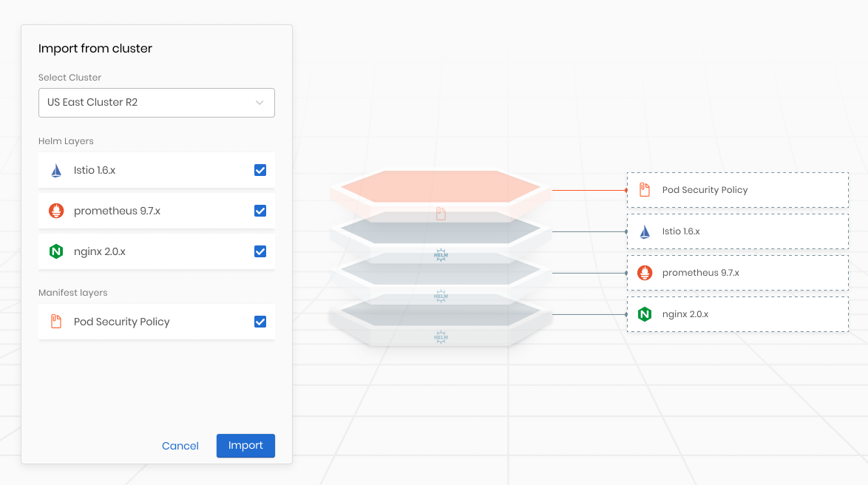
Task: Click the nginx 2.0.x icon on the right
Action: click(644, 313)
